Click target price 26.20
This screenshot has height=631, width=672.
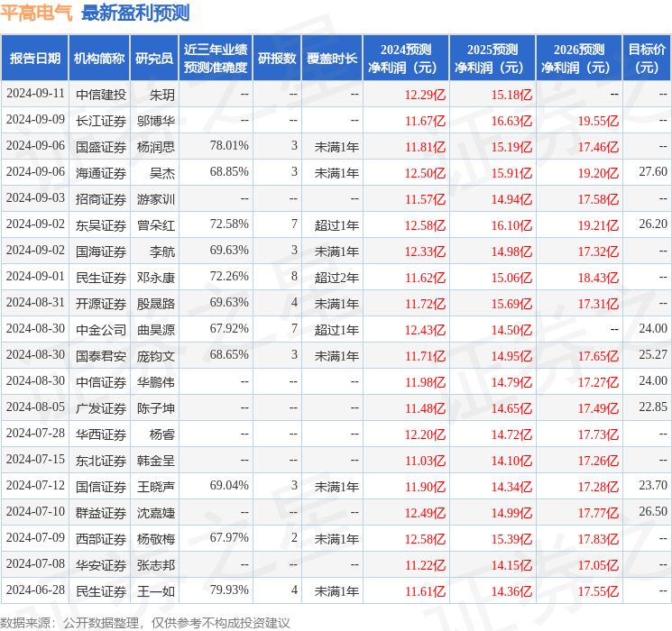click(653, 224)
